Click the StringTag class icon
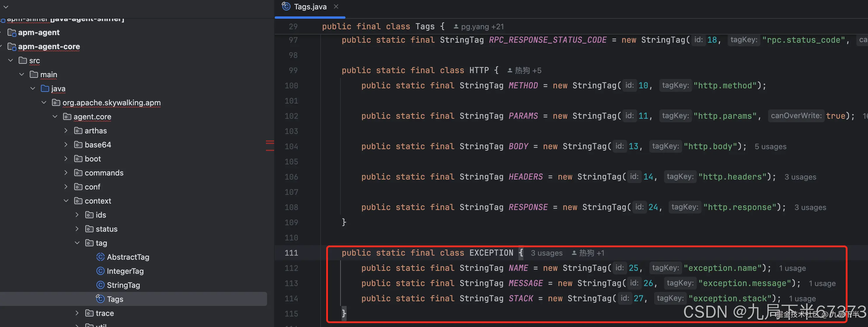Screen dimensions: 868x327 [x=100, y=285]
